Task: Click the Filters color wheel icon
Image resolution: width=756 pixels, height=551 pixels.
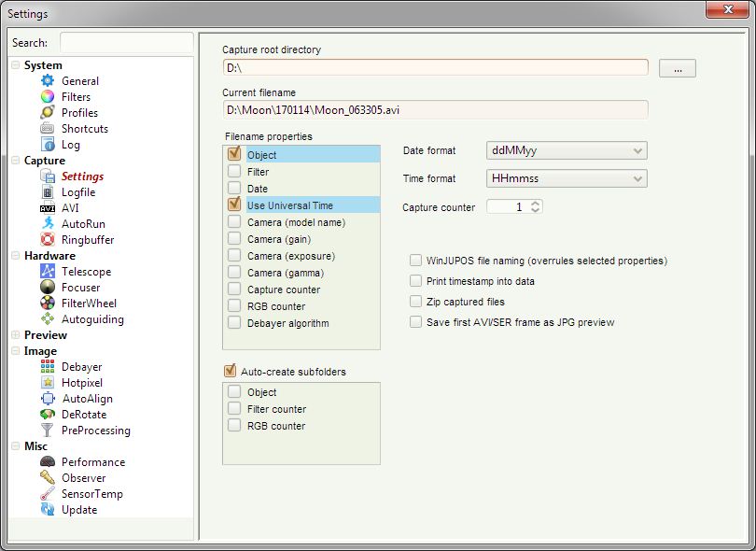Action: point(48,97)
